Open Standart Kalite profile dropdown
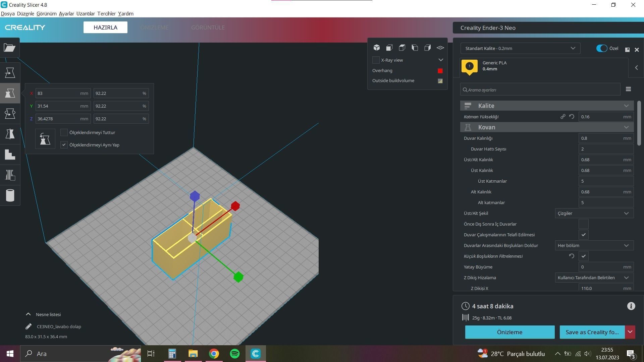The width and height of the screenshot is (644, 362). point(520,48)
